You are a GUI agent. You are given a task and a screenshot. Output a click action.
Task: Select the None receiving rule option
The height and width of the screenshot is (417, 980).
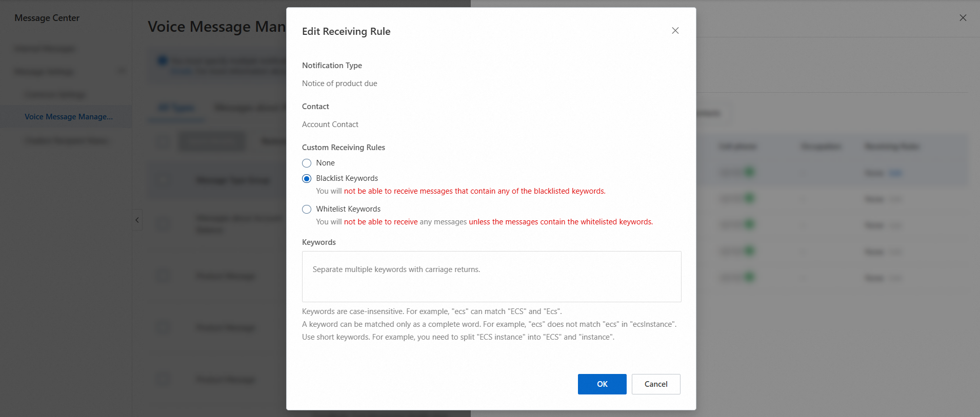click(x=307, y=163)
